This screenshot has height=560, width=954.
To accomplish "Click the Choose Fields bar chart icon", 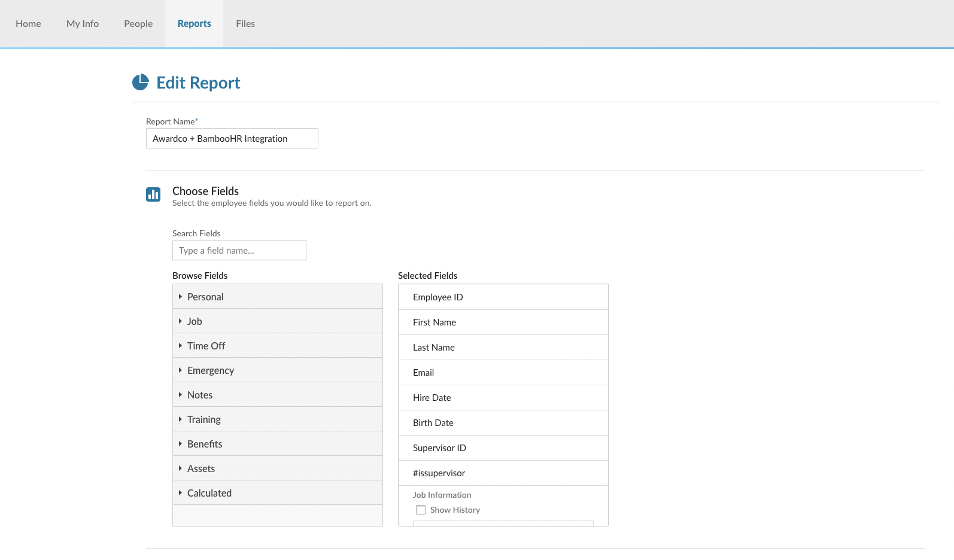I will pyautogui.click(x=153, y=194).
